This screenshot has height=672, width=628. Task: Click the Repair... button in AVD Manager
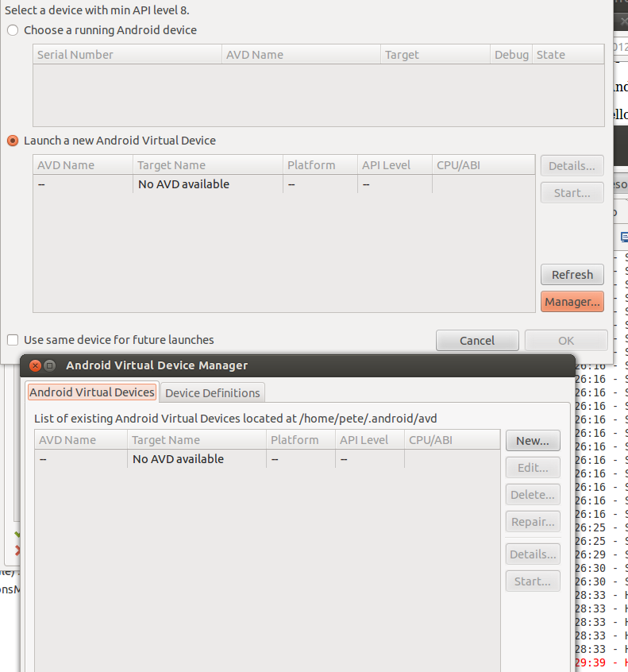[532, 522]
